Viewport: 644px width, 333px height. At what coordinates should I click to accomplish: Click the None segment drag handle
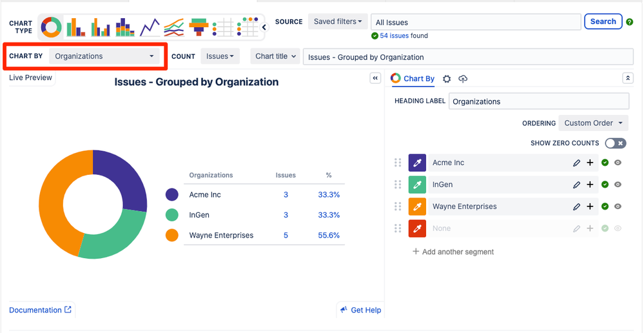398,228
